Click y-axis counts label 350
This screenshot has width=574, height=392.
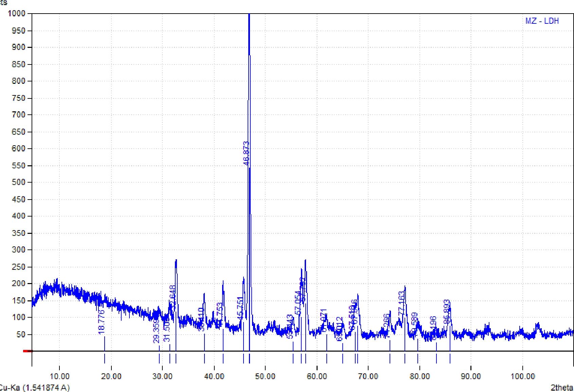[x=18, y=233]
